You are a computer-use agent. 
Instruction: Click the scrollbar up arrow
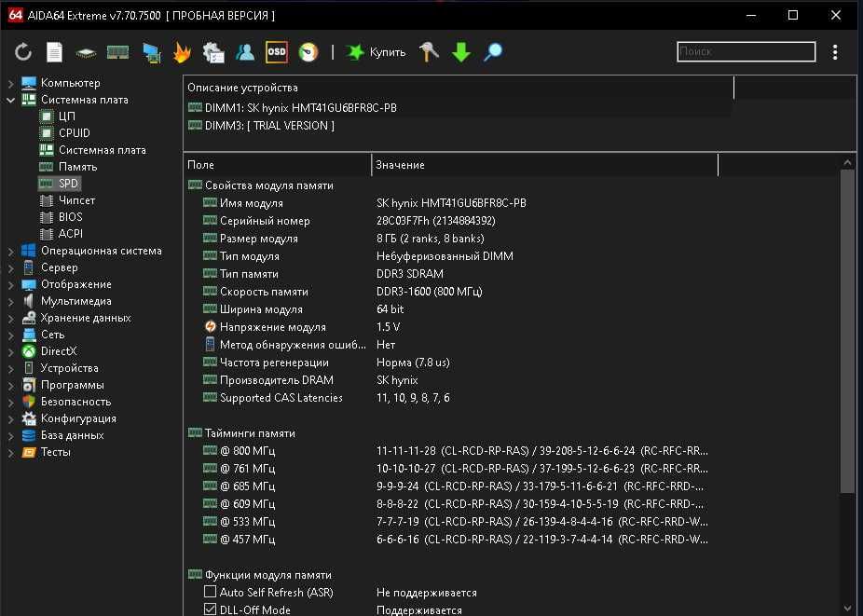click(847, 162)
